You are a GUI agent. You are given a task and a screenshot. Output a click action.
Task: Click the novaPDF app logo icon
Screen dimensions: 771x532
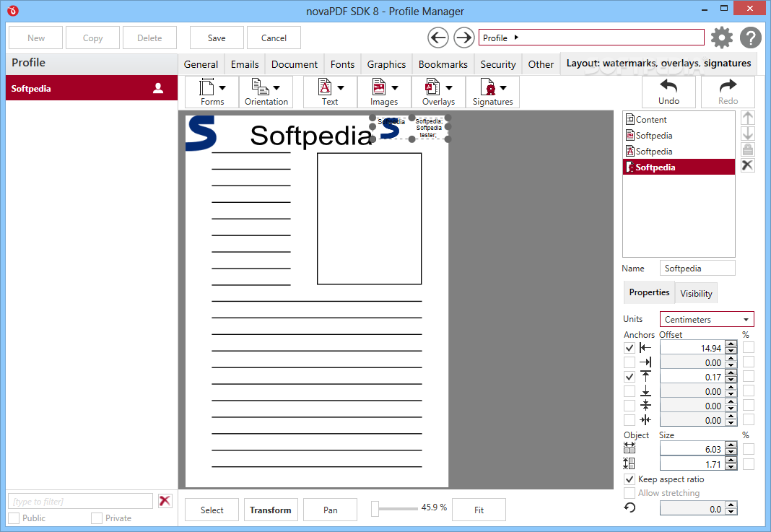(x=13, y=10)
